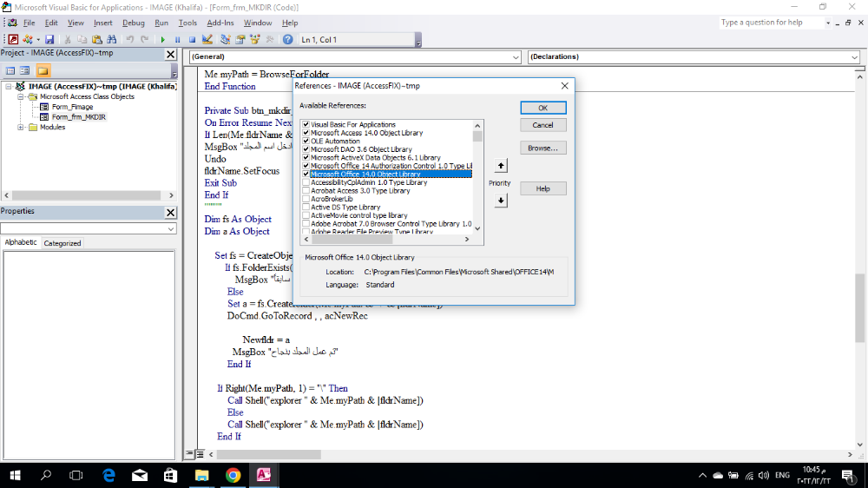This screenshot has width=868, height=488.
Task: Open the Debug menu
Action: (134, 23)
